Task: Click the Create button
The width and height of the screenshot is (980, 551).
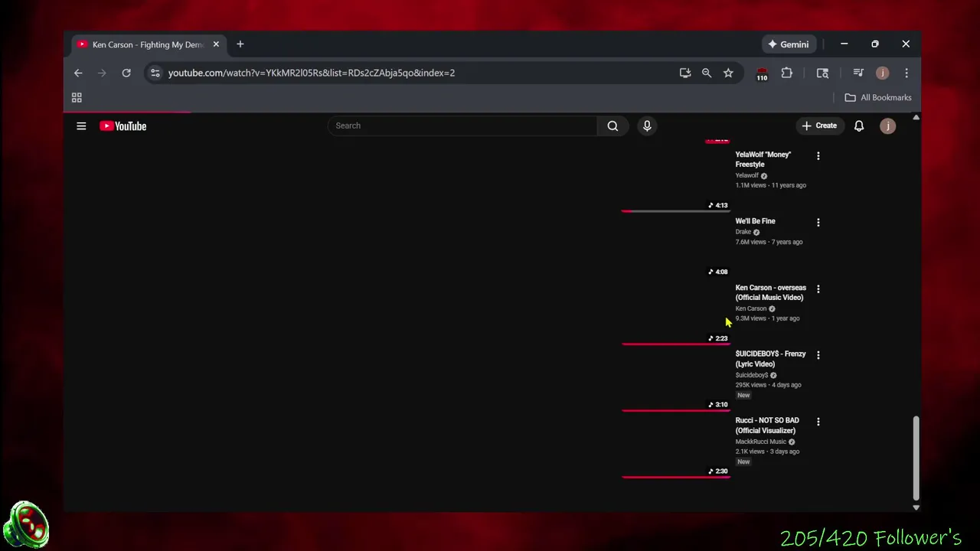Action: tap(819, 126)
